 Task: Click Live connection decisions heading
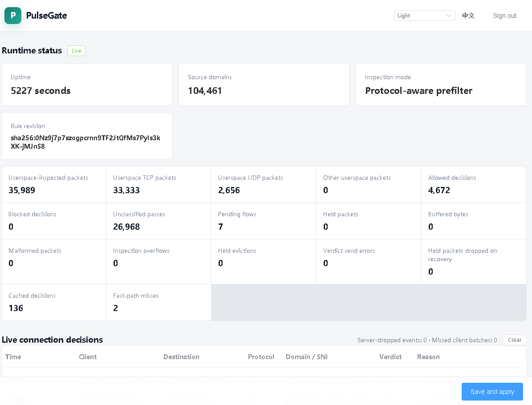coord(52,340)
